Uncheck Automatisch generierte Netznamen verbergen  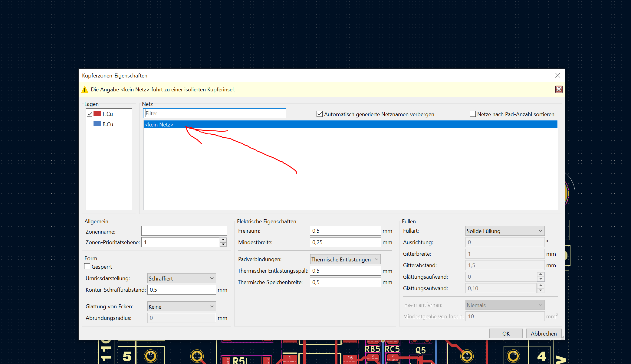pyautogui.click(x=319, y=114)
